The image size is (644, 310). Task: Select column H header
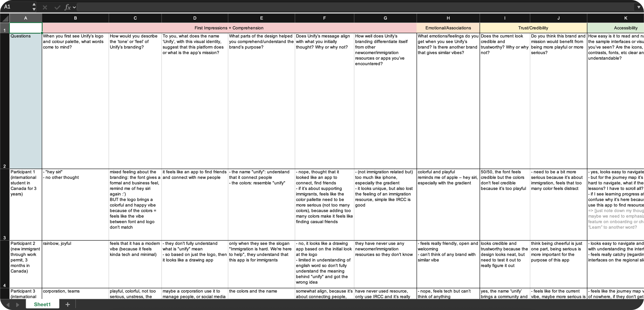(448, 18)
